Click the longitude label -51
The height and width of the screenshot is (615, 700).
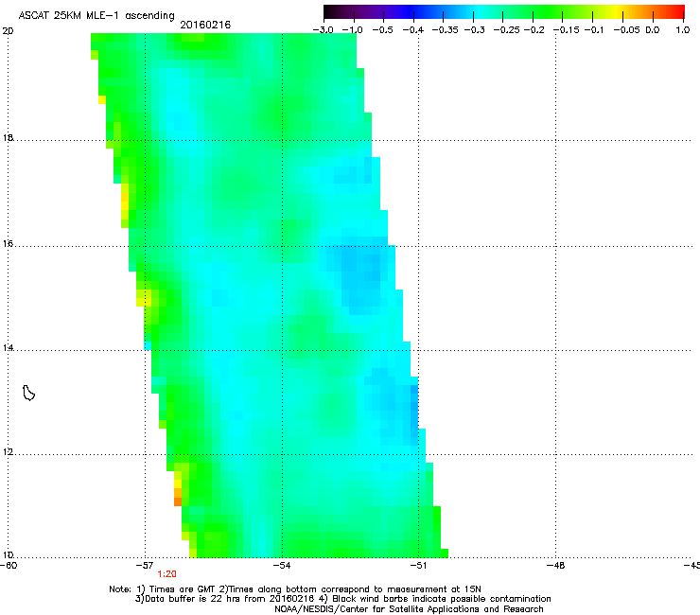click(x=418, y=566)
